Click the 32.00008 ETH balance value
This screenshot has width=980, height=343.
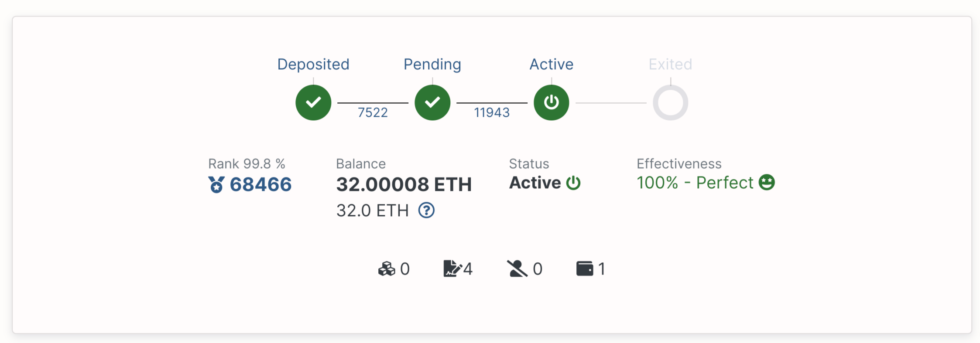404,184
